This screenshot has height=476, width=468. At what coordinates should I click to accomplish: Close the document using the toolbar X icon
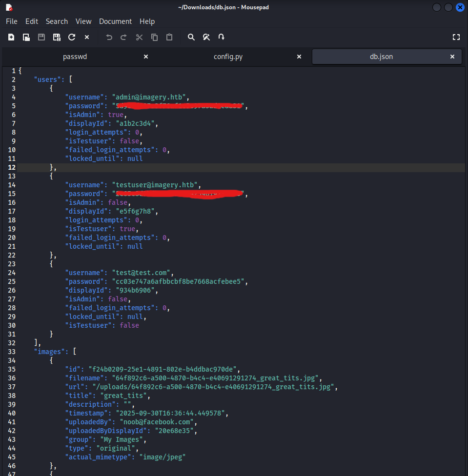coord(87,37)
